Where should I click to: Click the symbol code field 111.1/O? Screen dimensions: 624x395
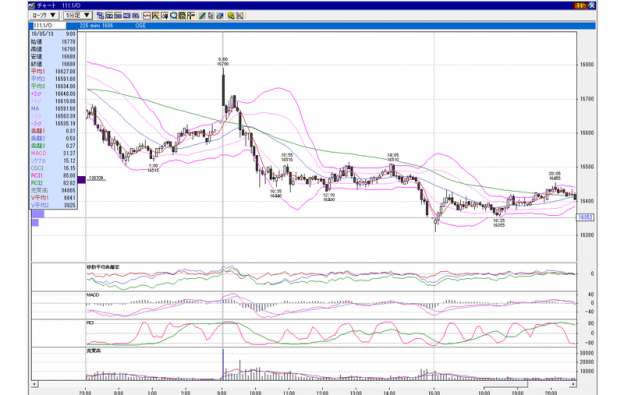coord(48,25)
